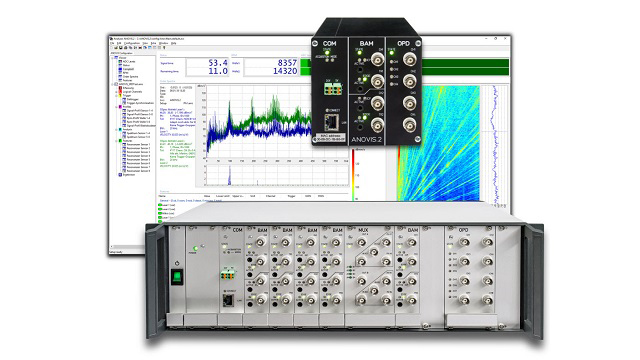The image size is (640, 360).
Task: Click the magenta Profiles node icon
Action: (120, 107)
